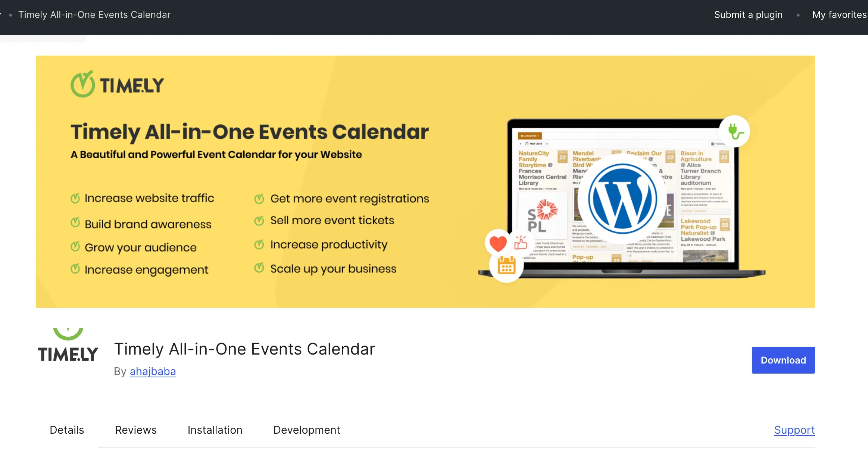Click the Timely logo in the banner

[x=117, y=84]
